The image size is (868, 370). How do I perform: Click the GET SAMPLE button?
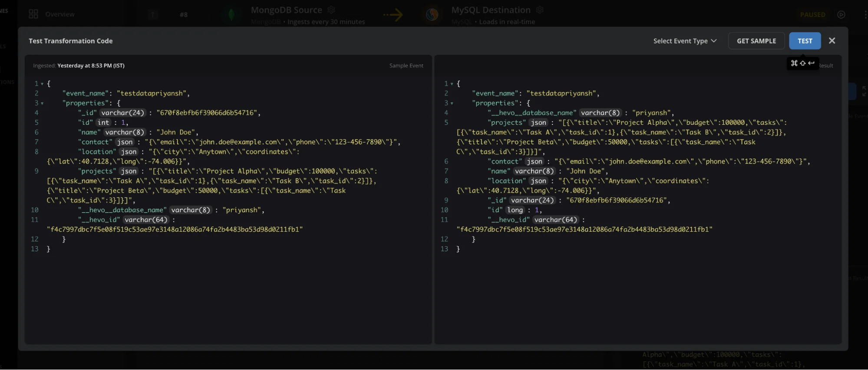point(756,41)
